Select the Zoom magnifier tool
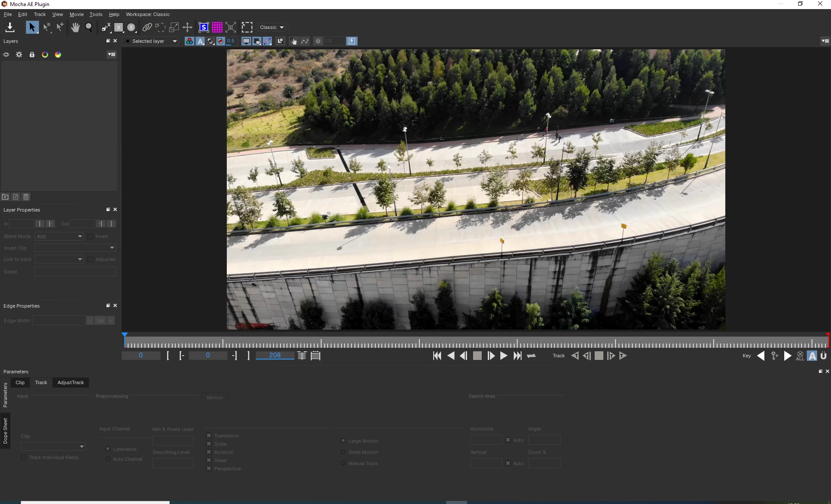This screenshot has height=504, width=831. click(89, 27)
